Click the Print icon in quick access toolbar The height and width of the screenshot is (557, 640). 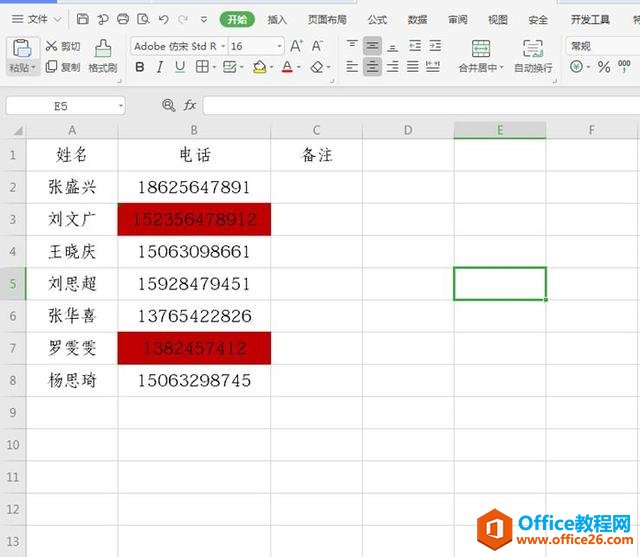pyautogui.click(x=123, y=19)
